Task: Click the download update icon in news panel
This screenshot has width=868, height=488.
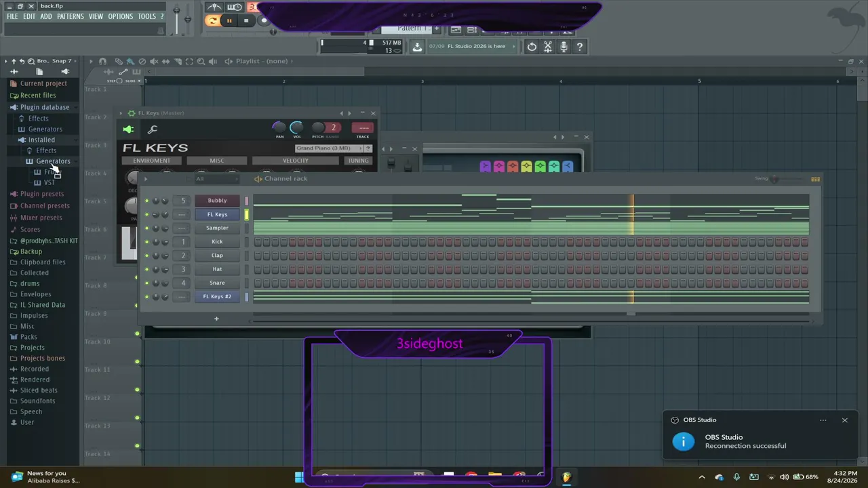Action: [x=417, y=46]
